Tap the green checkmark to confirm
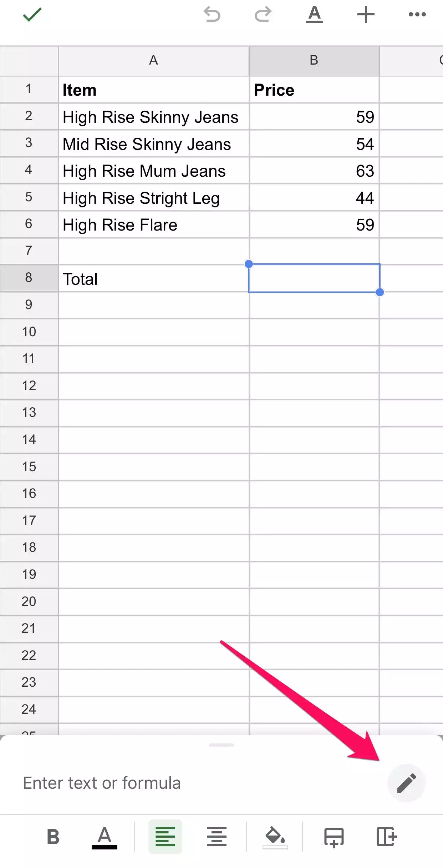Image resolution: width=443 pixels, height=868 pixels. [x=32, y=15]
